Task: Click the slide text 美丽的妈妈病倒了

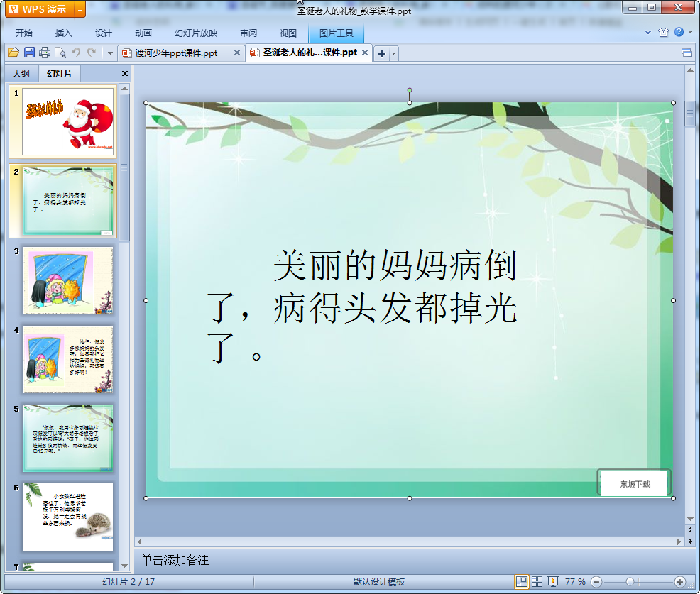Action: click(362, 307)
